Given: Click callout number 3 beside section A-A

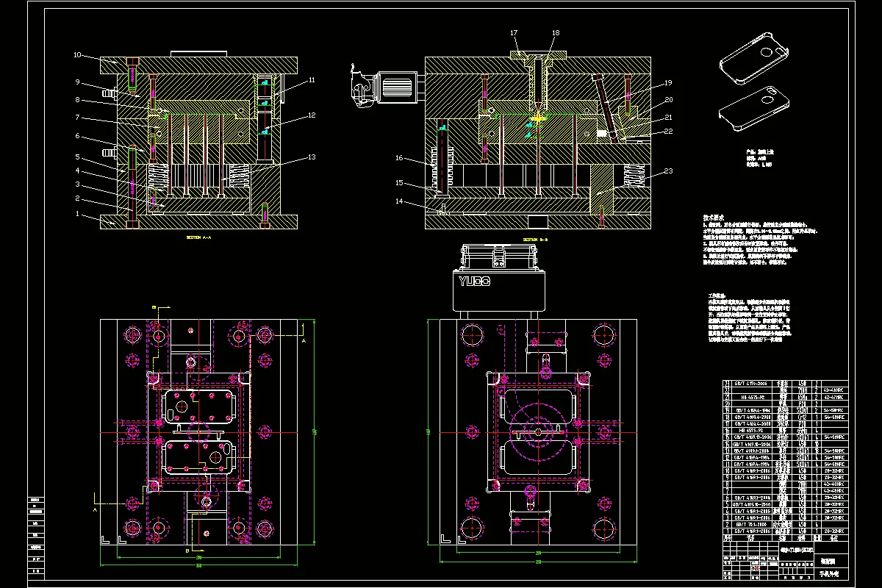Looking at the screenshot, I should tap(76, 185).
